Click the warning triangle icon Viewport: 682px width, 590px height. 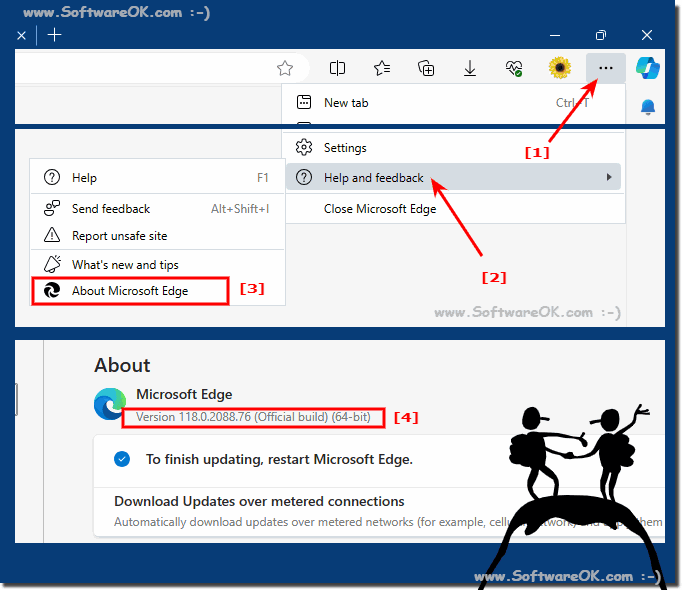point(52,235)
